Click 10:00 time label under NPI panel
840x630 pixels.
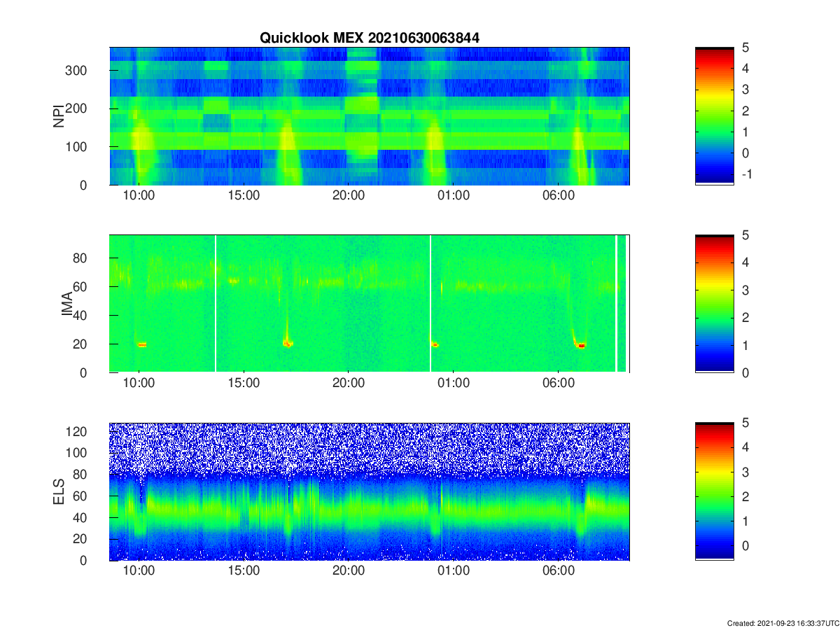click(139, 195)
